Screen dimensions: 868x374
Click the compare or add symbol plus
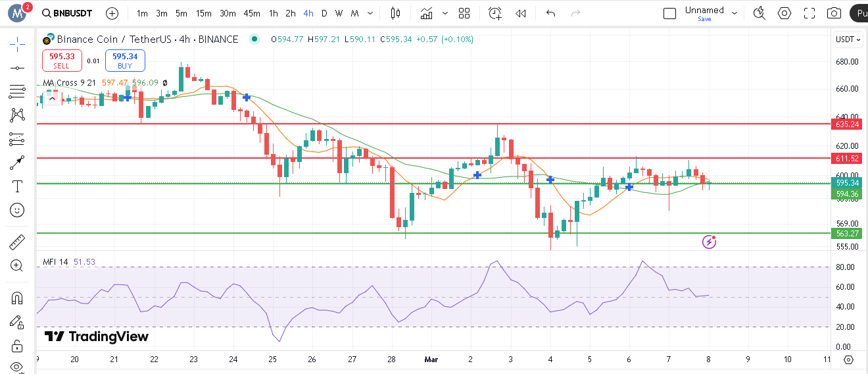click(x=112, y=13)
